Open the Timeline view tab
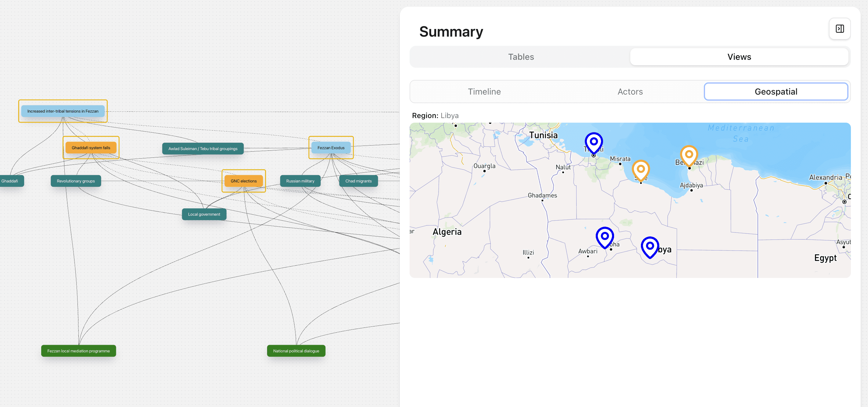 click(484, 92)
